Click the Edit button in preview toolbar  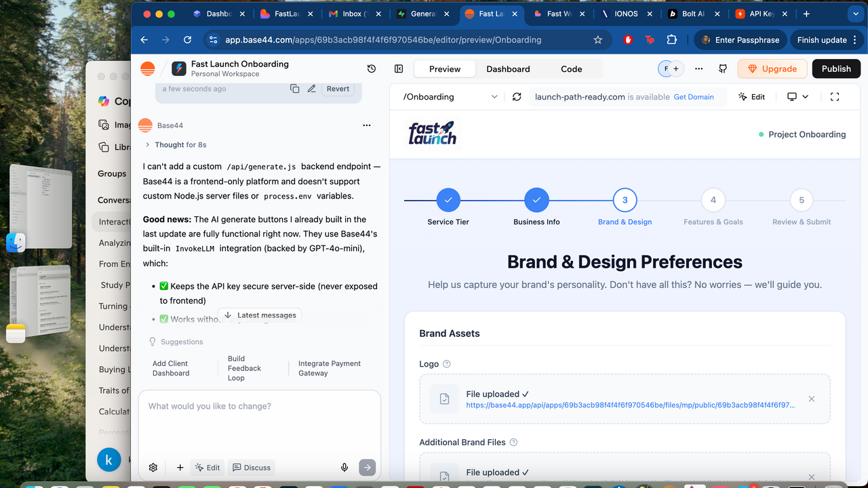point(751,97)
